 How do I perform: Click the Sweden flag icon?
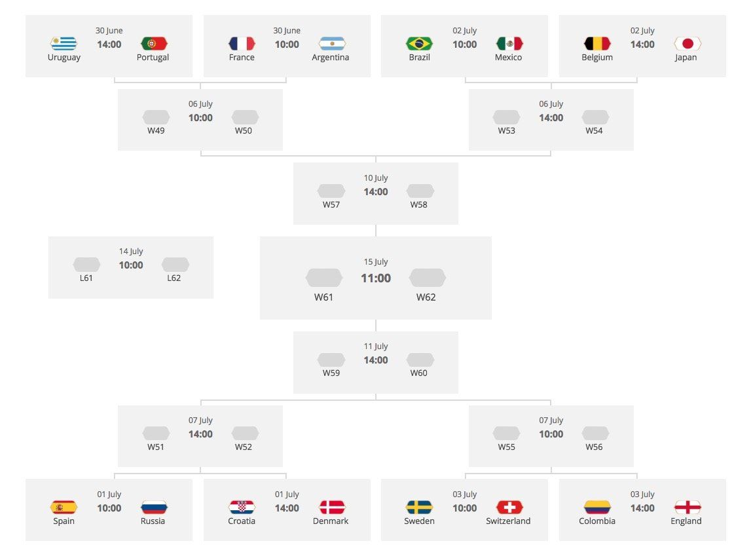coord(419,507)
